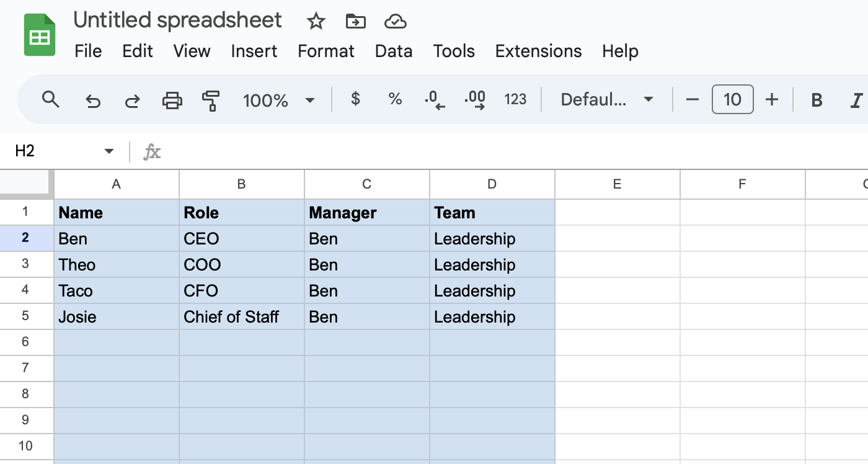Move spreadsheet using folder icon

tap(355, 22)
